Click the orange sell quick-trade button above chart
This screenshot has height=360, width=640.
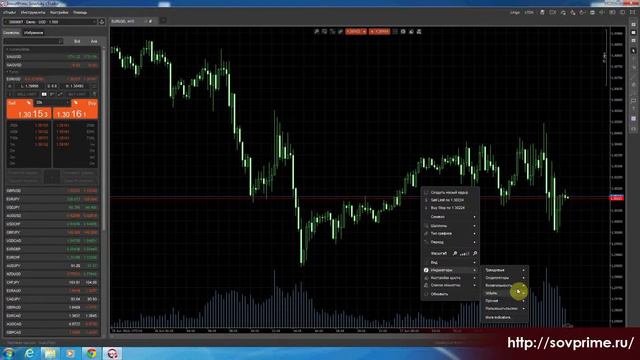[x=356, y=31]
